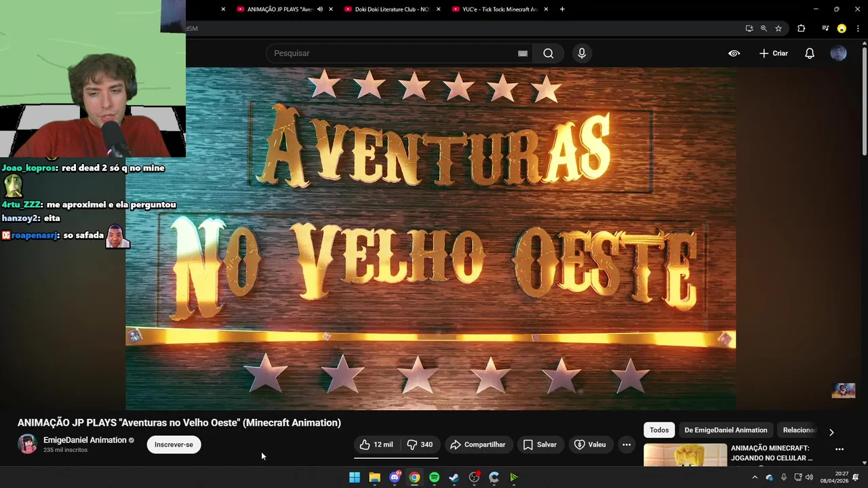Open Google Chrome taskbar icon
Screen dimensions: 868x488
coord(414,477)
